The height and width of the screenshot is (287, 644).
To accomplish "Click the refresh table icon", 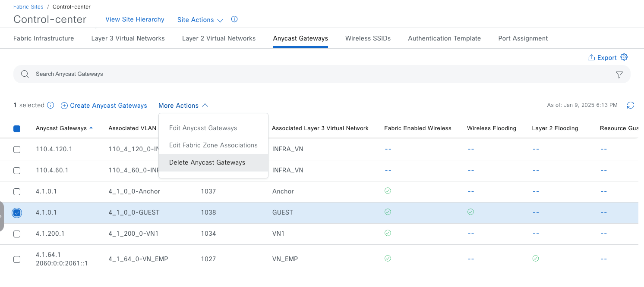I will (x=631, y=105).
